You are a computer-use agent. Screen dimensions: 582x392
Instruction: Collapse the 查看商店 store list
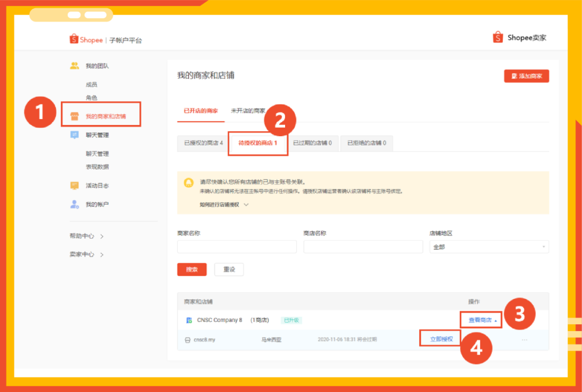[481, 319]
